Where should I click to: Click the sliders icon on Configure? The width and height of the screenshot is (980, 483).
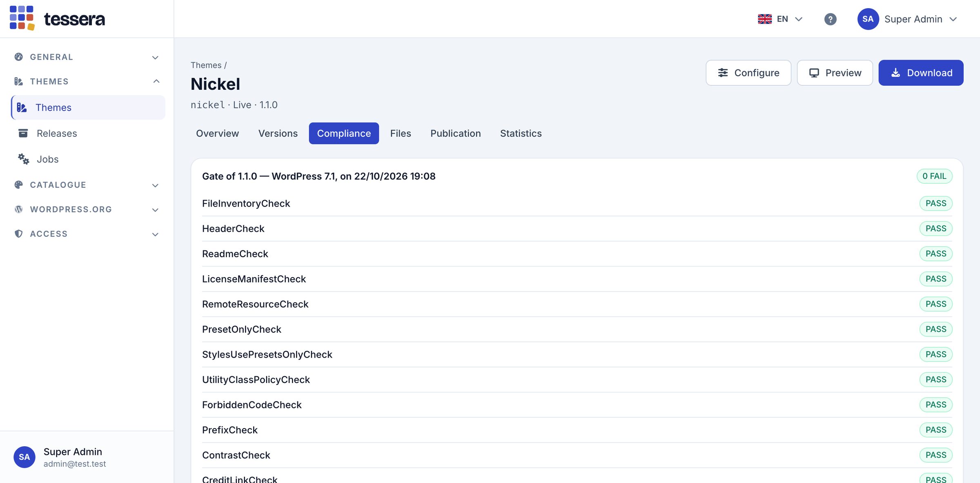click(x=723, y=73)
